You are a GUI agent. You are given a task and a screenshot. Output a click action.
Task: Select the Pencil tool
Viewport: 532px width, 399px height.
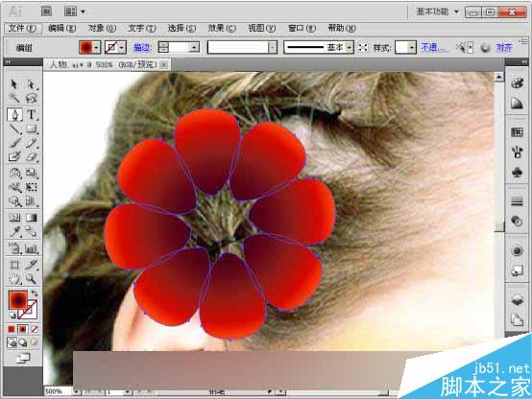31,143
